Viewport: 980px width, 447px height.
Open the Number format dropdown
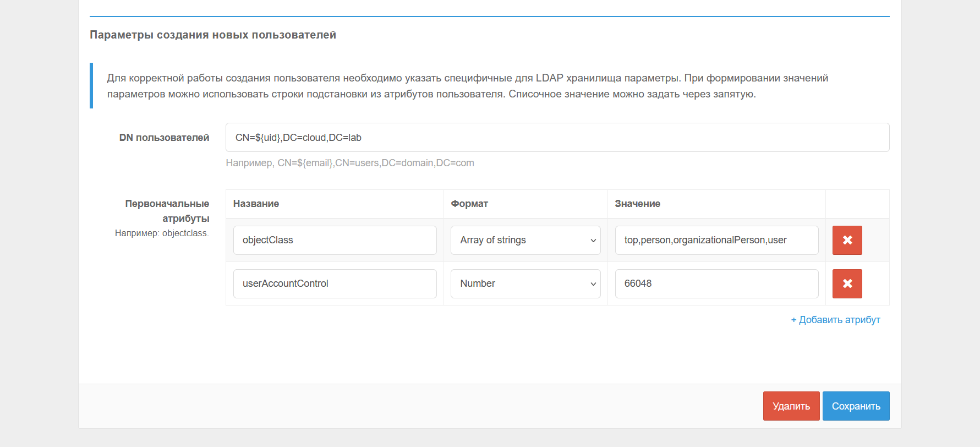coord(525,284)
